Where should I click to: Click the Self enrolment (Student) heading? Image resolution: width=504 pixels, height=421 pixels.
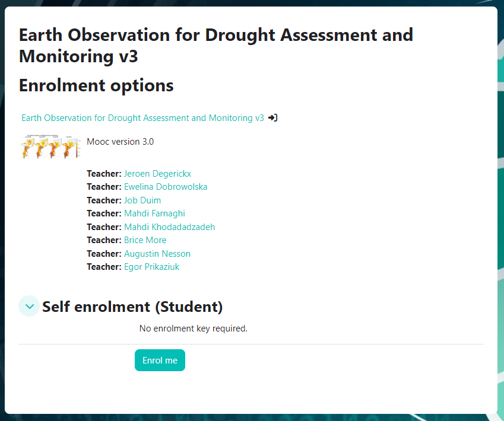click(x=132, y=307)
